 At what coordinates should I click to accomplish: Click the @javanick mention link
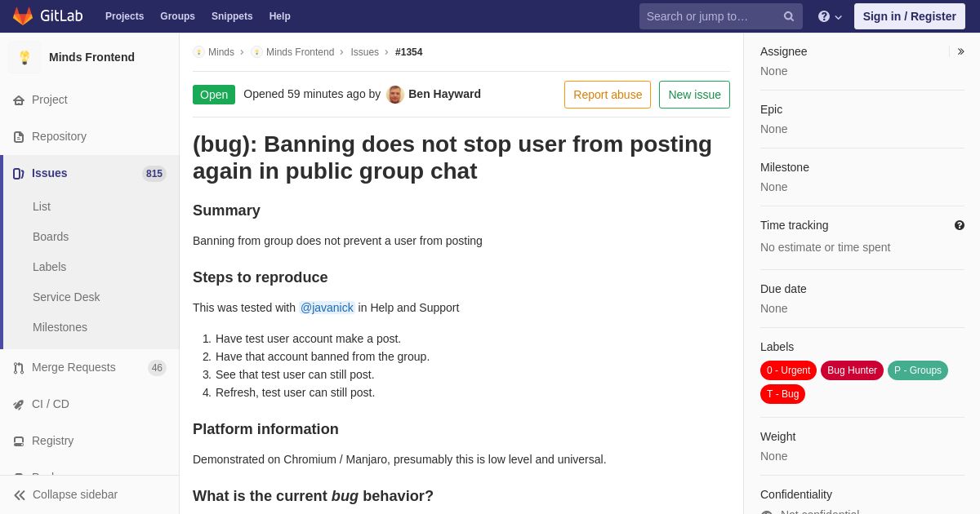(327, 308)
